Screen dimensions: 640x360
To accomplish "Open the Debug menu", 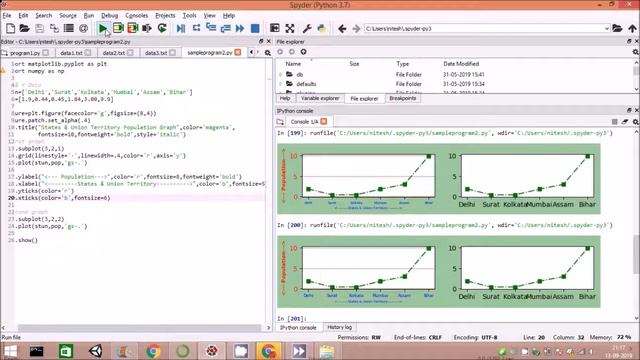I will click(x=109, y=16).
